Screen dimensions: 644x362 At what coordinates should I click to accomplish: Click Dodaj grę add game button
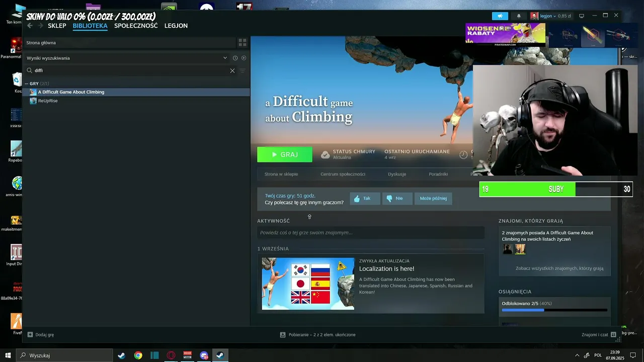41,335
